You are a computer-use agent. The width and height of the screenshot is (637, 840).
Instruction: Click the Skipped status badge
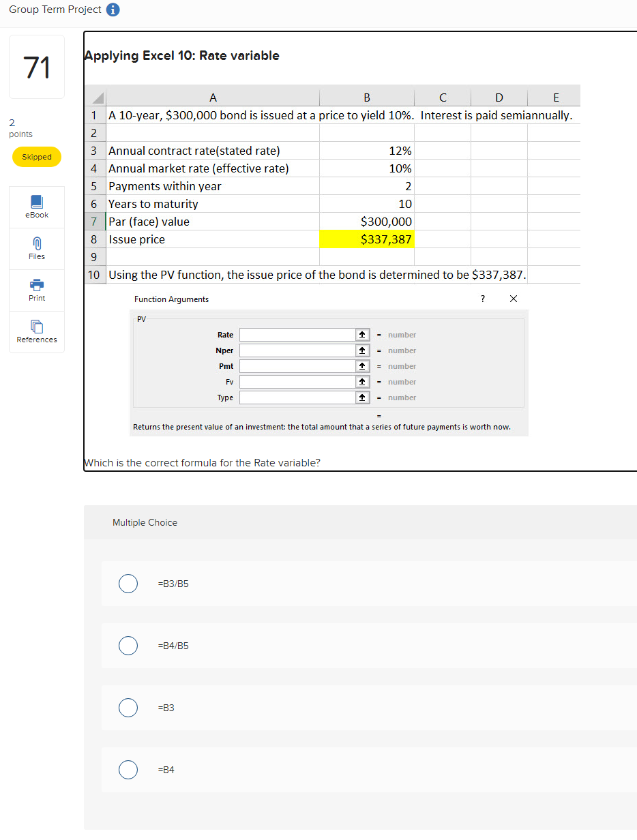point(36,157)
